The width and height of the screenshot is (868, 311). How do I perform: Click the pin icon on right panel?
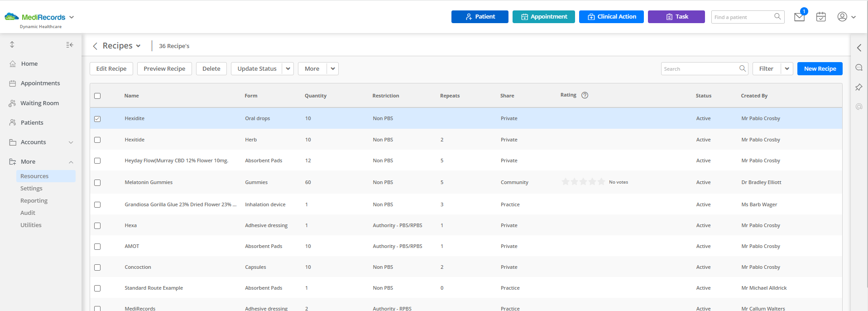coord(859,87)
